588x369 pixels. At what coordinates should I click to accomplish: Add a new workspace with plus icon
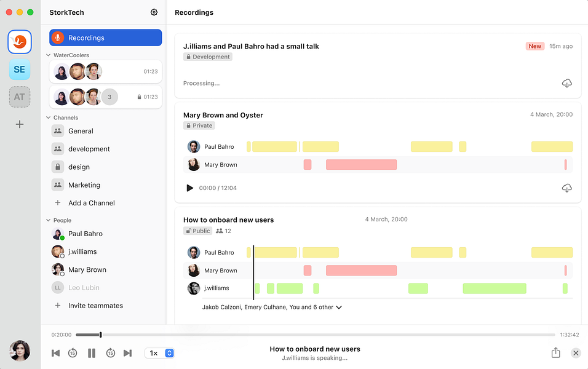pyautogui.click(x=20, y=124)
